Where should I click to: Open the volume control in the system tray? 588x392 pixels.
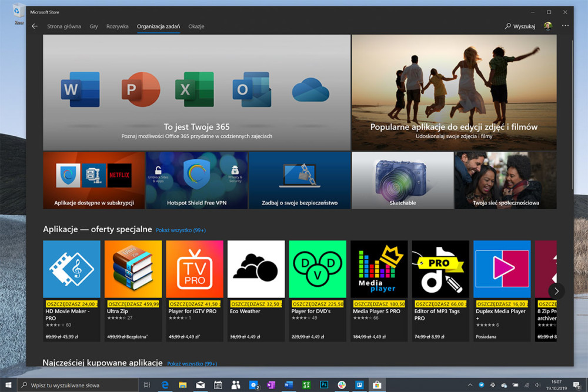pos(538,385)
